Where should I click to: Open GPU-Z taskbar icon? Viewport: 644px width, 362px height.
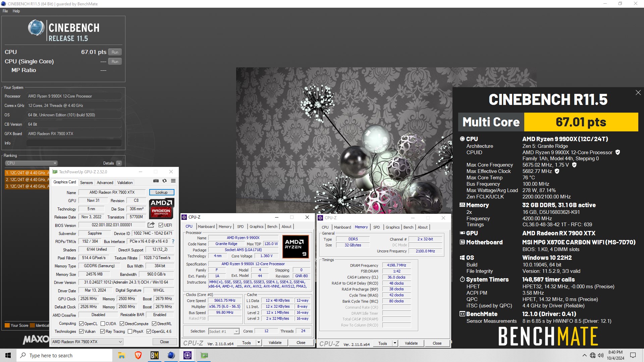(204, 355)
